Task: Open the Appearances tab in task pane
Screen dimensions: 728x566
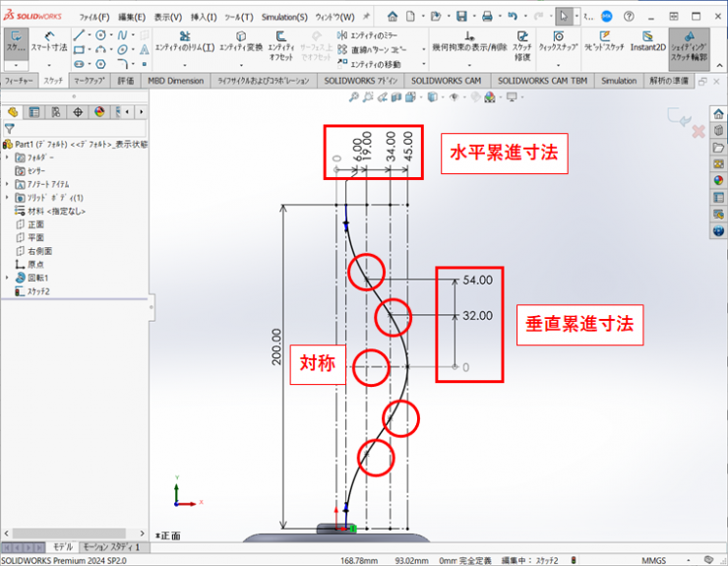Action: [x=718, y=180]
